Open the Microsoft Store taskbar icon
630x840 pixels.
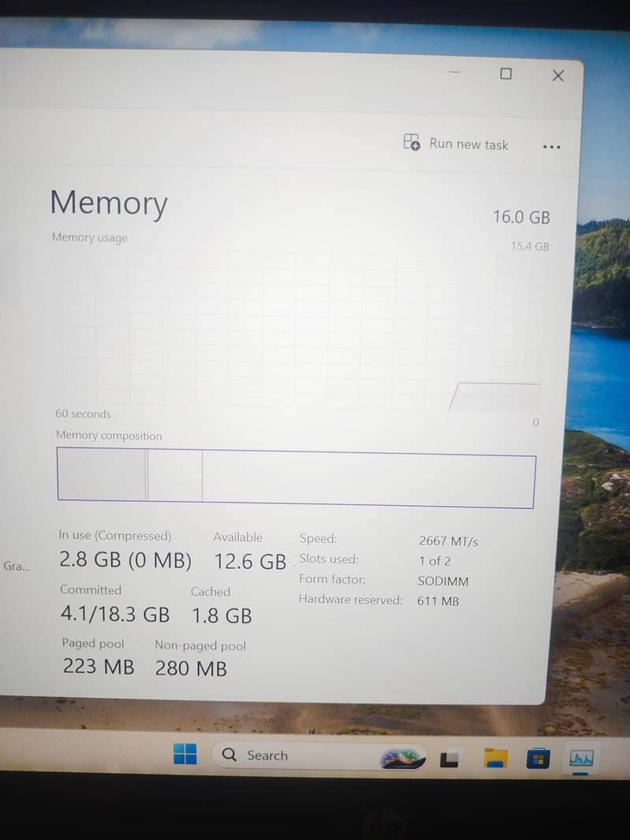pyautogui.click(x=538, y=758)
